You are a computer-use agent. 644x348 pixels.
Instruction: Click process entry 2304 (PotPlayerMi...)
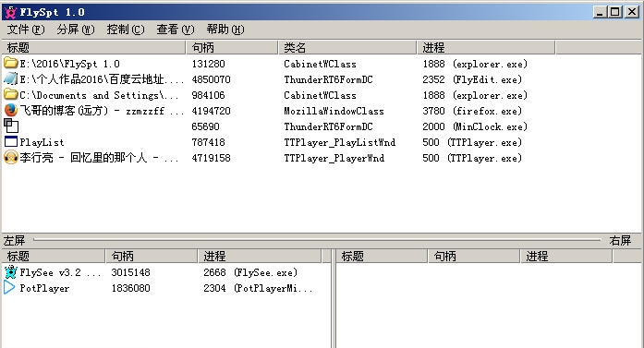coord(258,289)
